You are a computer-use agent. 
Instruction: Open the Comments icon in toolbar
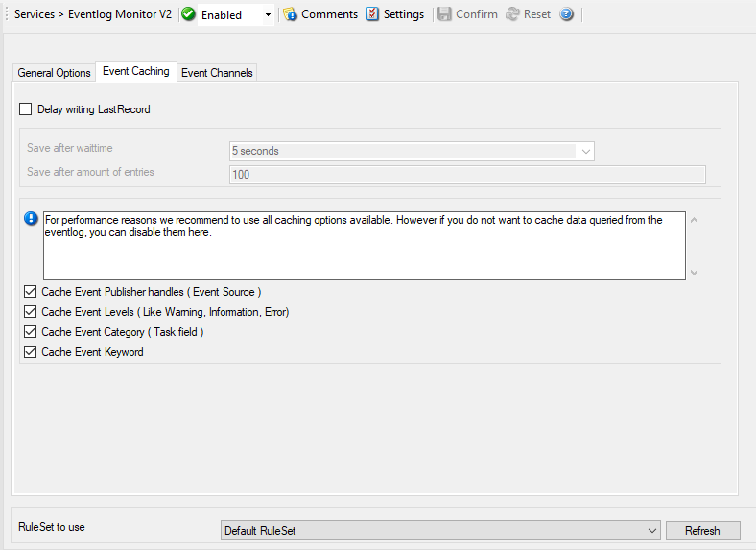pos(290,14)
